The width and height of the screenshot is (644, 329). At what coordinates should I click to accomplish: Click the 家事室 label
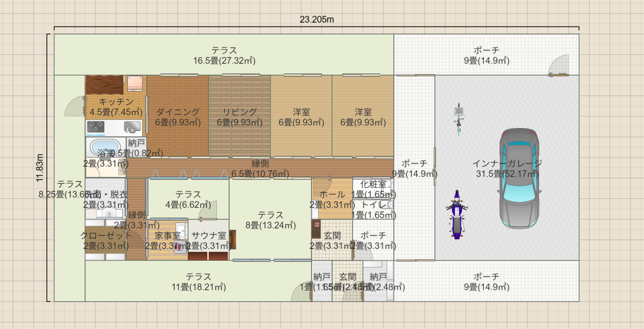coord(168,241)
